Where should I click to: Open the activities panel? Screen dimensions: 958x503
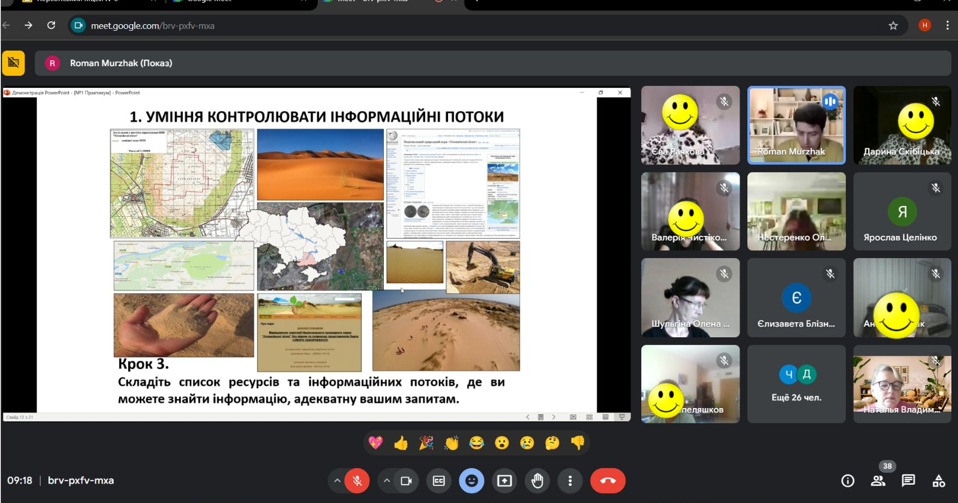(x=938, y=481)
